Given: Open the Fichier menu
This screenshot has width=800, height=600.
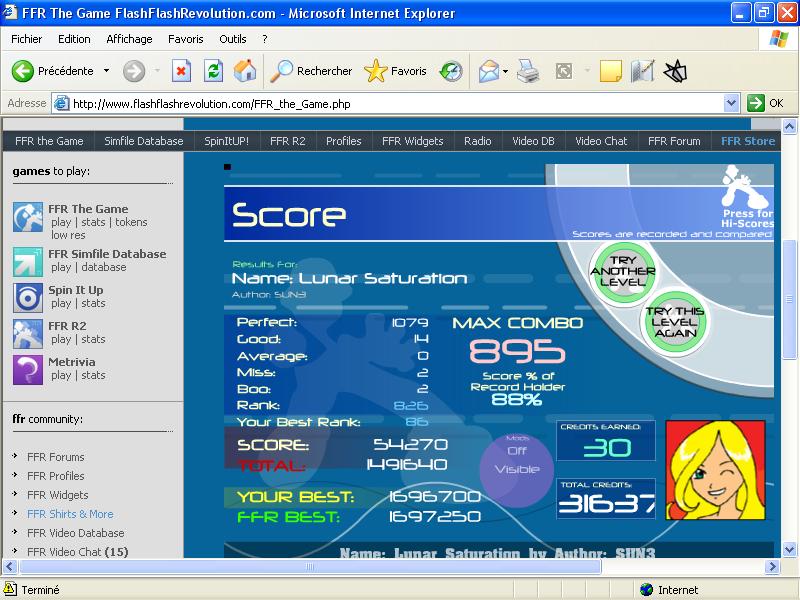Looking at the screenshot, I should 27,39.
